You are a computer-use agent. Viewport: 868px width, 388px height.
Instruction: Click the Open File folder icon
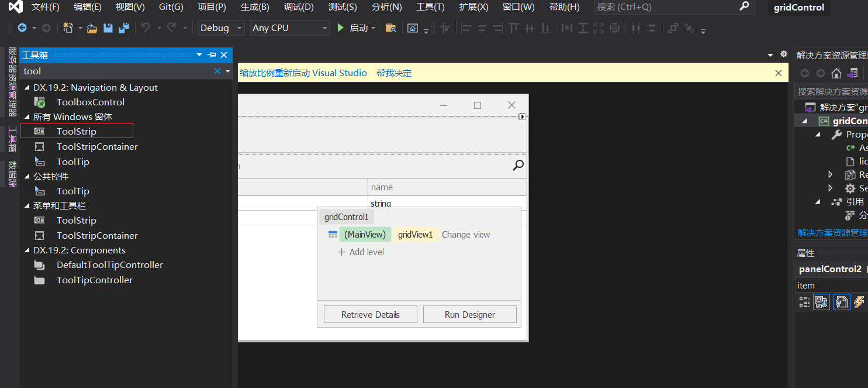92,28
